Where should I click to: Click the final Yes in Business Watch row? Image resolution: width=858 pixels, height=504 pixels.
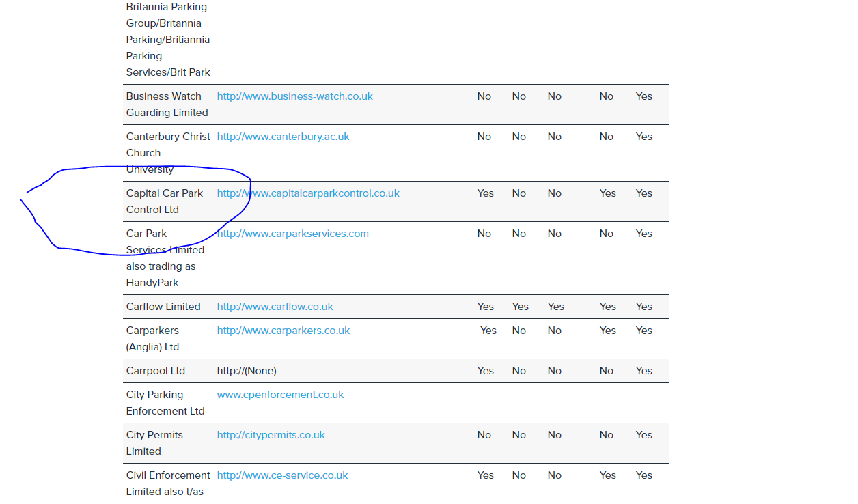[x=644, y=96]
